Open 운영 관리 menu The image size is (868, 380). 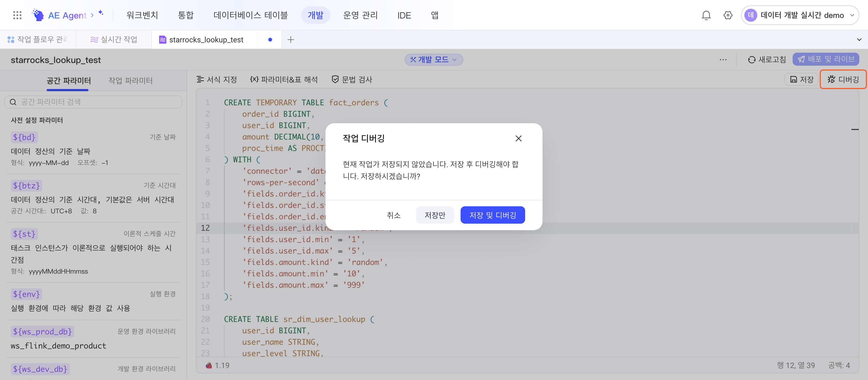(360, 15)
